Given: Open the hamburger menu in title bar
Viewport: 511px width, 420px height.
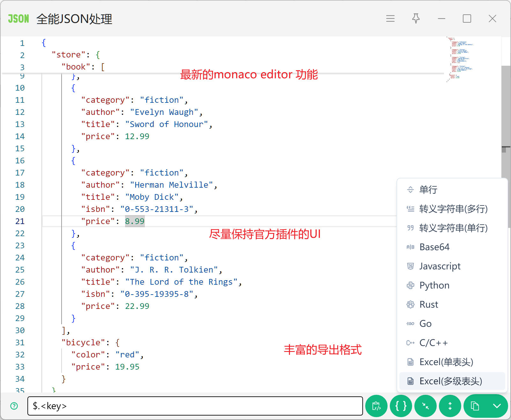Looking at the screenshot, I should click(x=390, y=19).
